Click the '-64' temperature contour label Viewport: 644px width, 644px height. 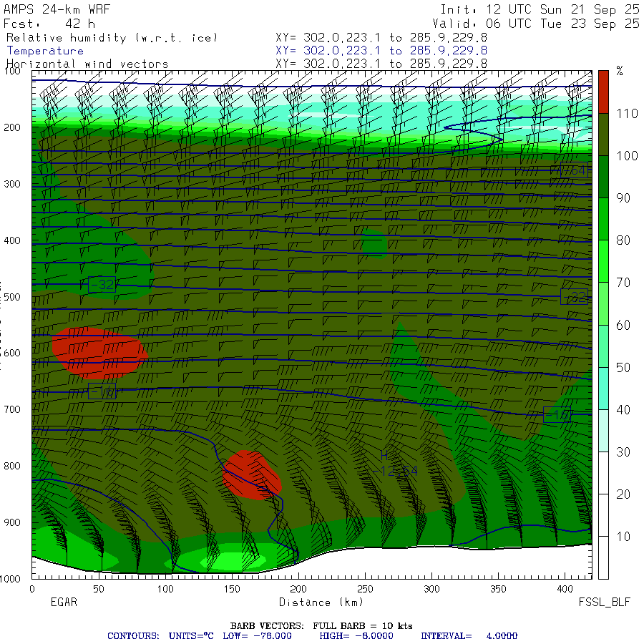tap(574, 170)
